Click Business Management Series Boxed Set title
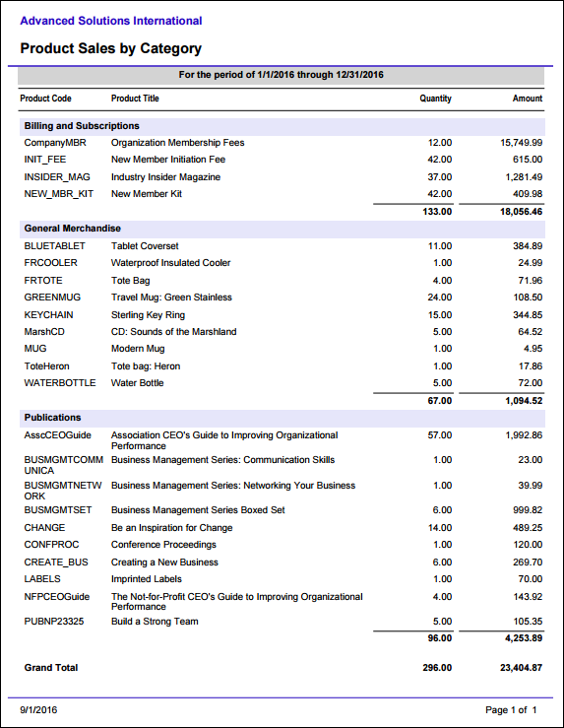This screenshot has width=564, height=728. (198, 510)
